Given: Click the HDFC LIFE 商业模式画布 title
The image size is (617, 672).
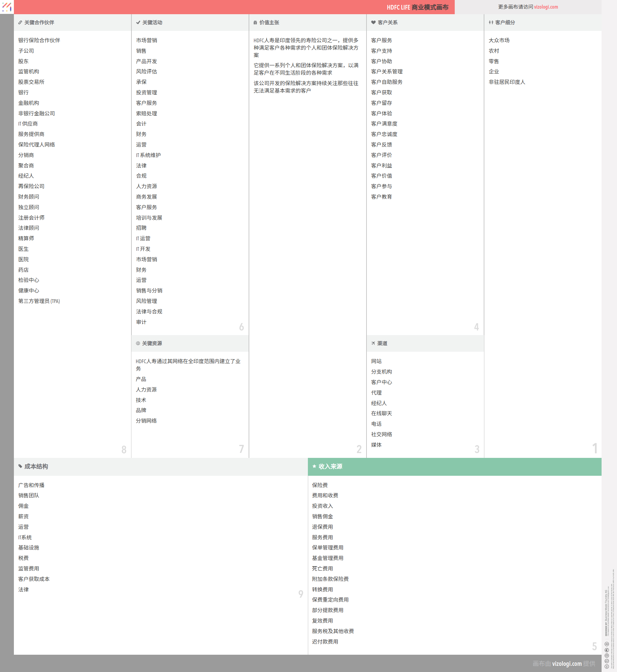Looking at the screenshot, I should click(x=417, y=7).
